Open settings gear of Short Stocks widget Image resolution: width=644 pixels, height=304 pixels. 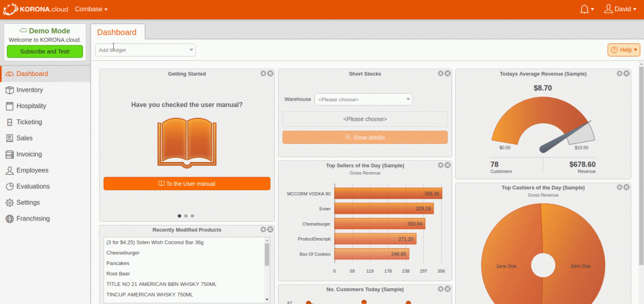[x=441, y=73]
